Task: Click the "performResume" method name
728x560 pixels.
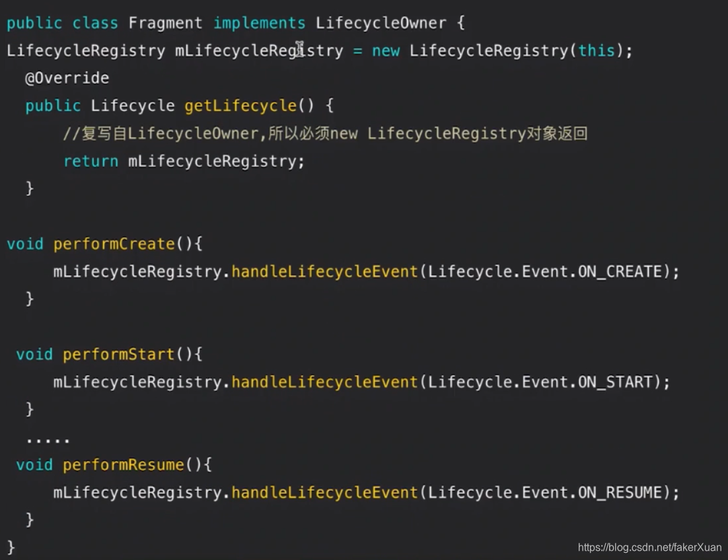Action: [x=123, y=465]
